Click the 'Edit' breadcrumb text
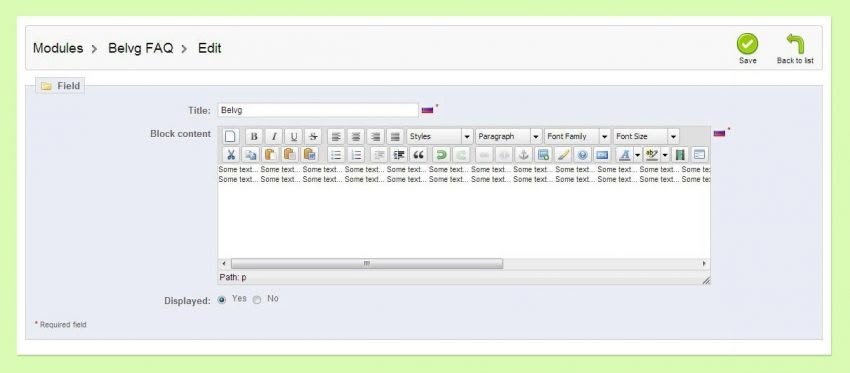 (209, 48)
